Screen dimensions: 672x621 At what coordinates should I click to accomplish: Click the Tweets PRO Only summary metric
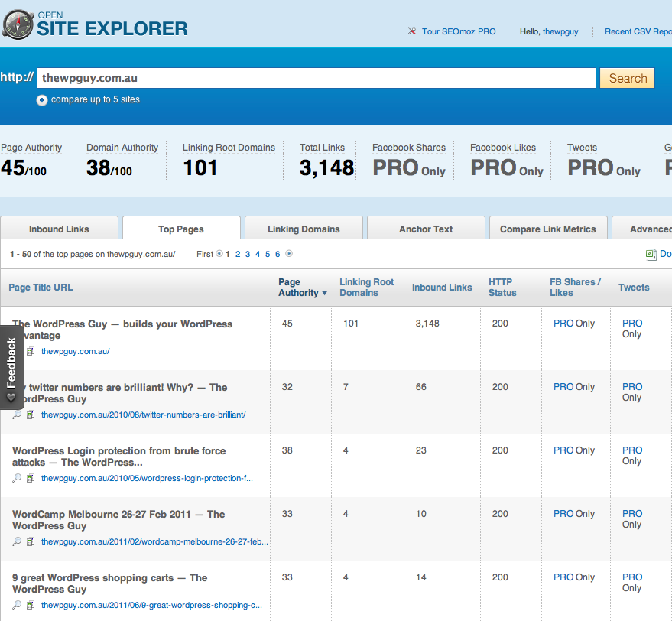pyautogui.click(x=604, y=167)
